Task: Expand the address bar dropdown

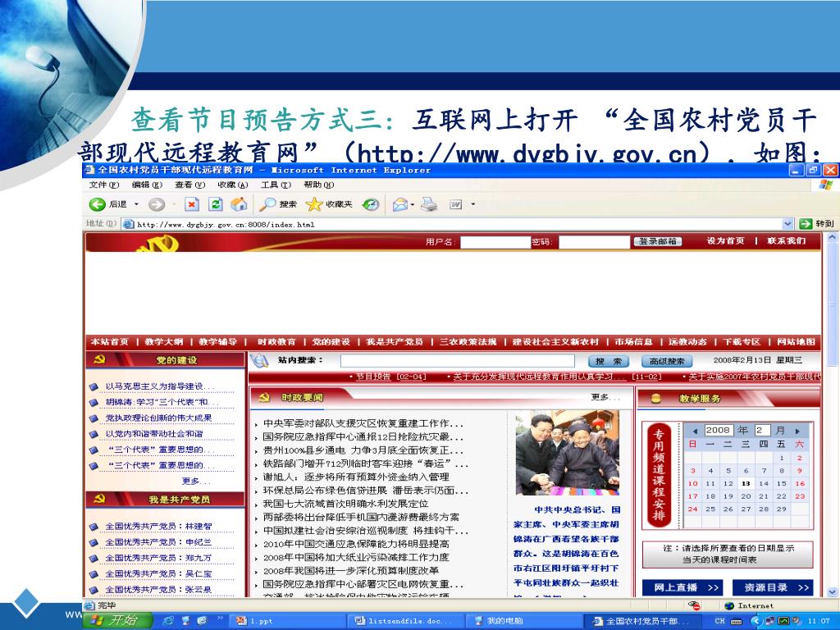Action: pos(787,224)
